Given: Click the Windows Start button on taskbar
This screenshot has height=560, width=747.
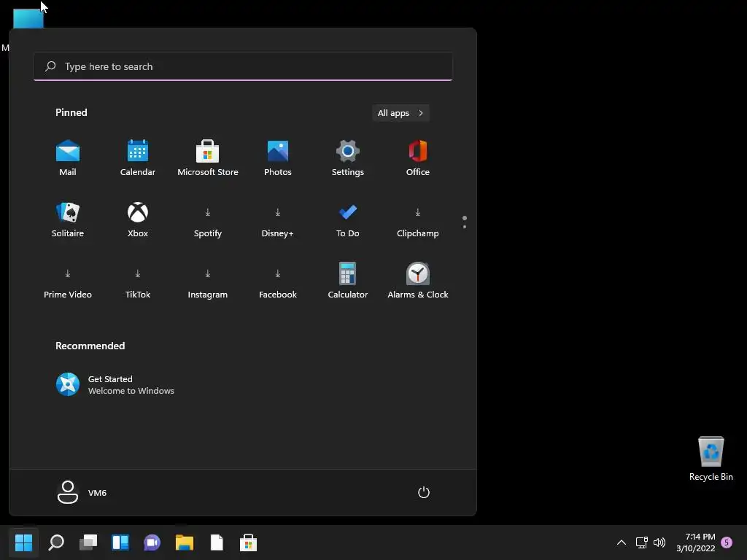Looking at the screenshot, I should coord(23,542).
